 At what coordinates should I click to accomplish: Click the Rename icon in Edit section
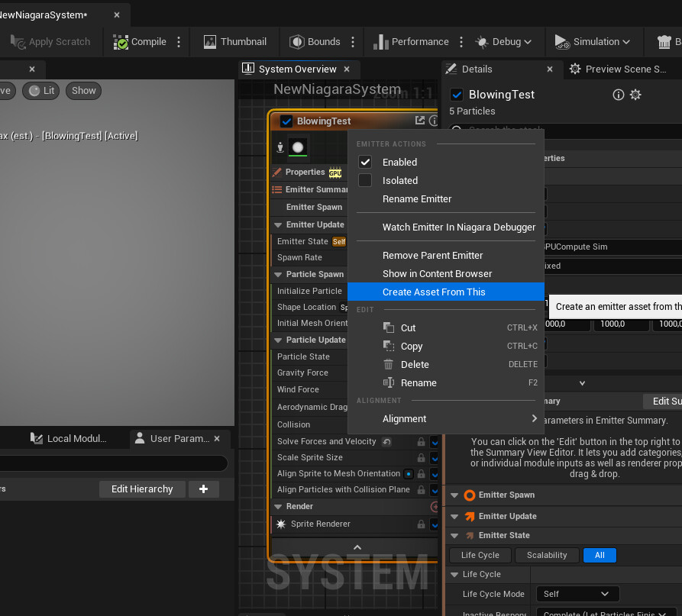pyautogui.click(x=389, y=382)
